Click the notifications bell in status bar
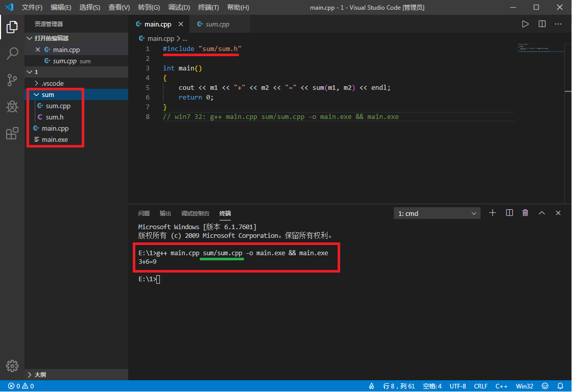The width and height of the screenshot is (572, 392). point(560,386)
